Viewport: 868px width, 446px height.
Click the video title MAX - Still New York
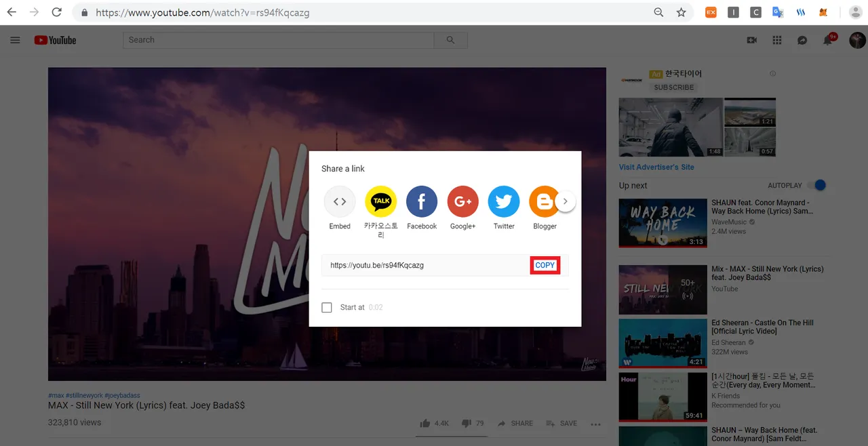146,405
